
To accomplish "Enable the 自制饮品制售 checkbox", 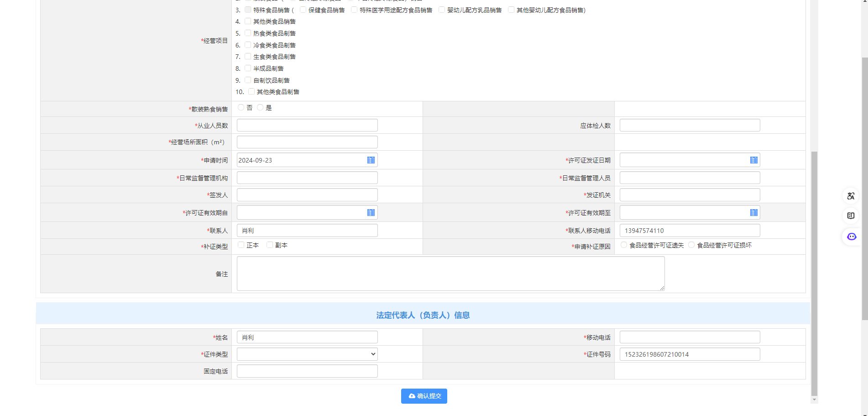I will point(248,80).
